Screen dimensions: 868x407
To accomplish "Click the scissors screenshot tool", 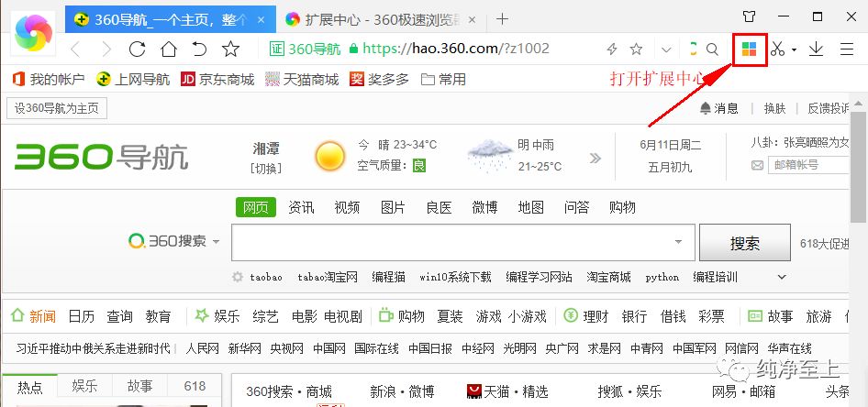I will 777,49.
